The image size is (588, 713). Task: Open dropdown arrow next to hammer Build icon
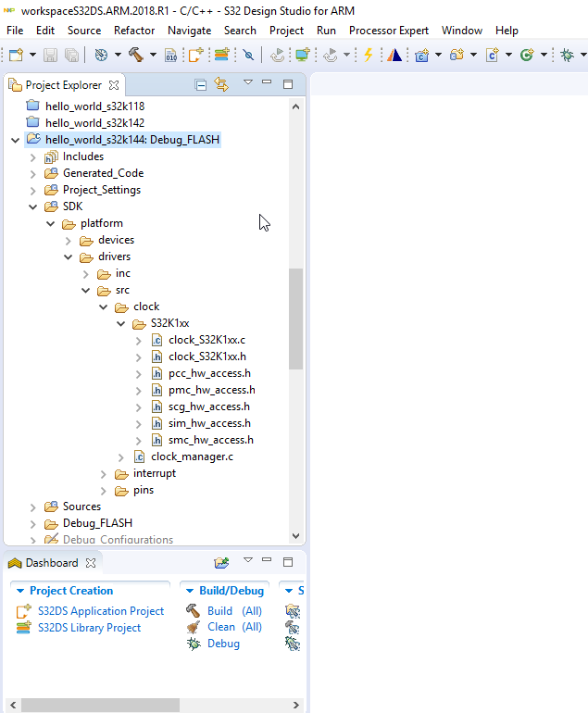click(x=153, y=55)
